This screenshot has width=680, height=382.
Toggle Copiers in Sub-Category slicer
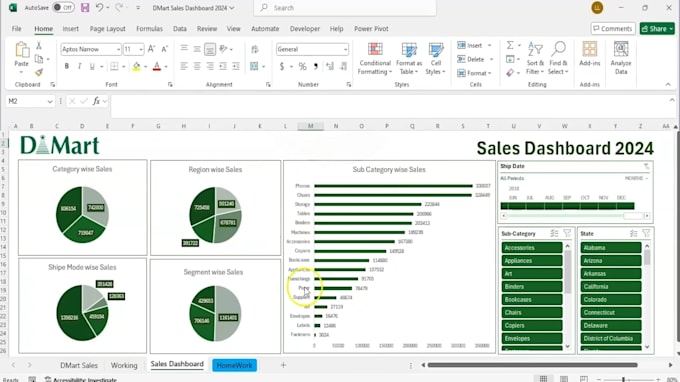pos(532,325)
